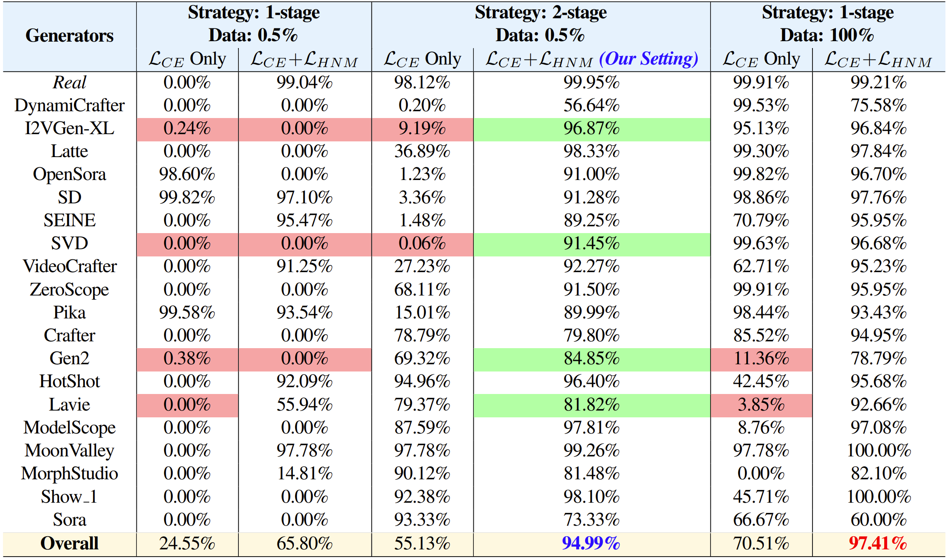Select the DynamiCrafter row label
The width and height of the screenshot is (948, 560).
point(69,105)
